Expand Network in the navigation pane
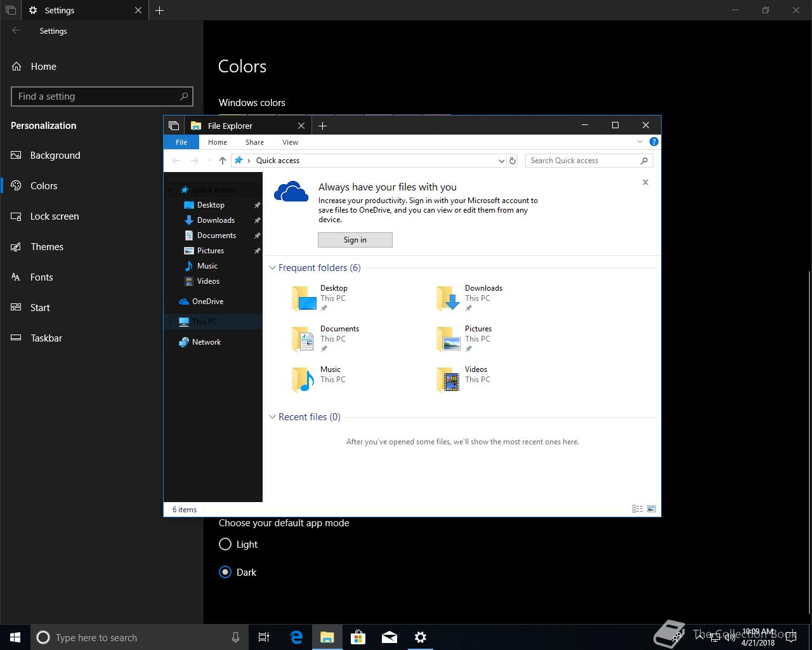812x650 pixels. click(x=170, y=342)
